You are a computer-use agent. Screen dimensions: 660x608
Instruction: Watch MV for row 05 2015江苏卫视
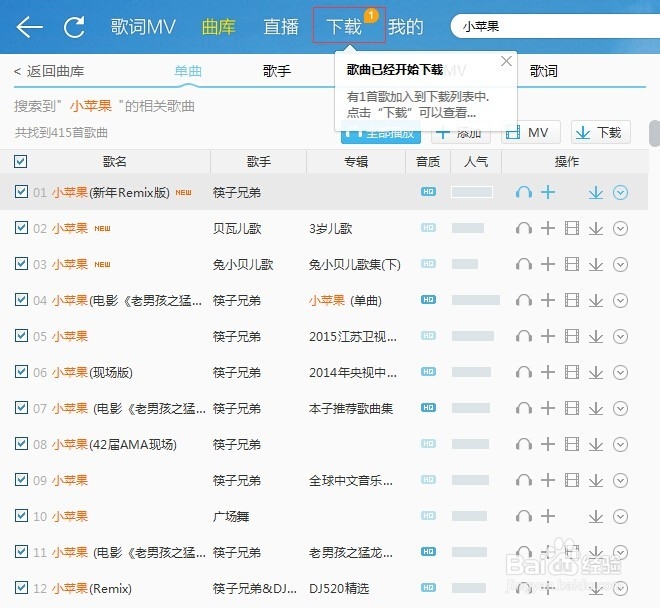click(572, 336)
